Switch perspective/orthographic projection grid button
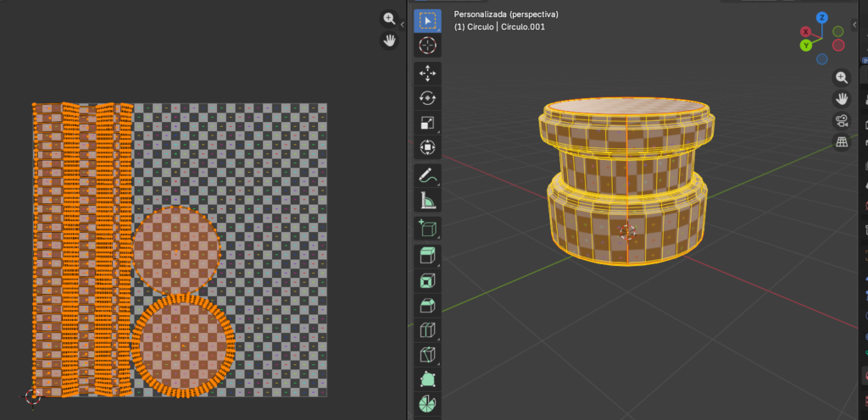 point(842,142)
